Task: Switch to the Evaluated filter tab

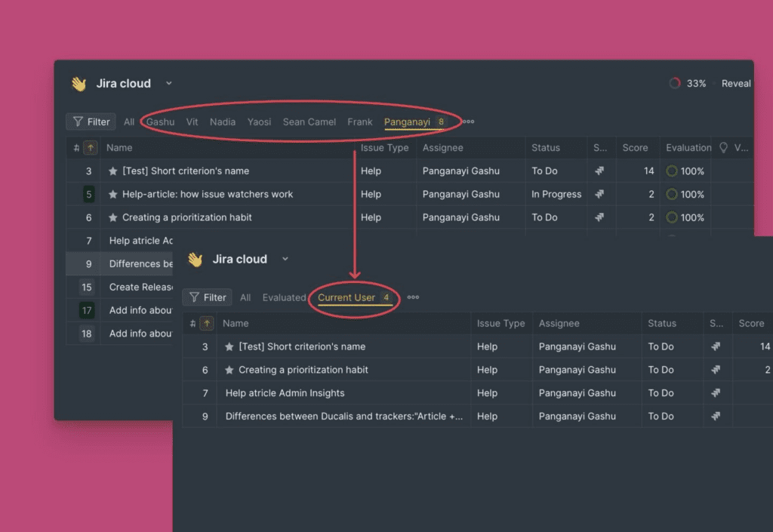Action: pyautogui.click(x=284, y=297)
